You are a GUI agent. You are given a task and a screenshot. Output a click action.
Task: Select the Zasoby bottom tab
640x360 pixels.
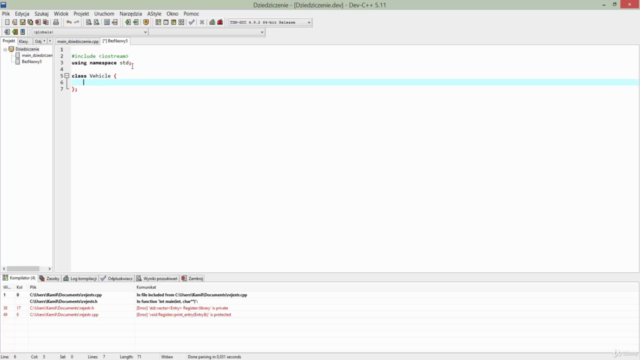(49, 278)
